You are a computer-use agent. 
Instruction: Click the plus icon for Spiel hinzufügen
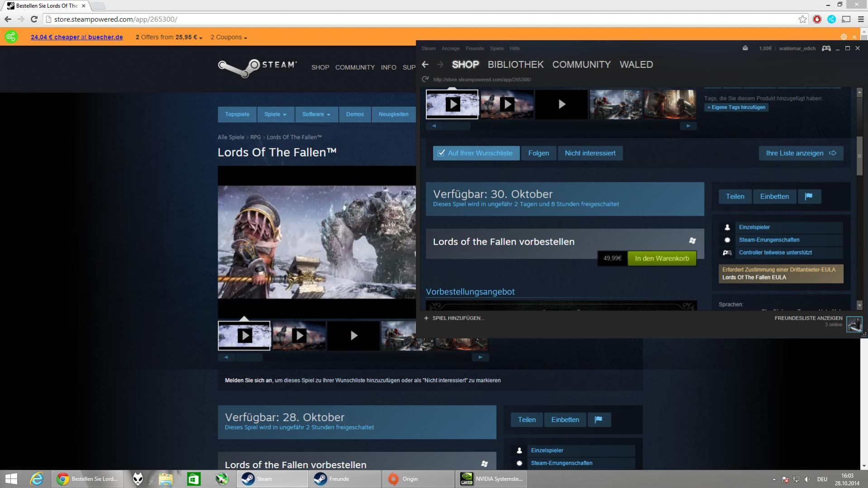click(426, 318)
